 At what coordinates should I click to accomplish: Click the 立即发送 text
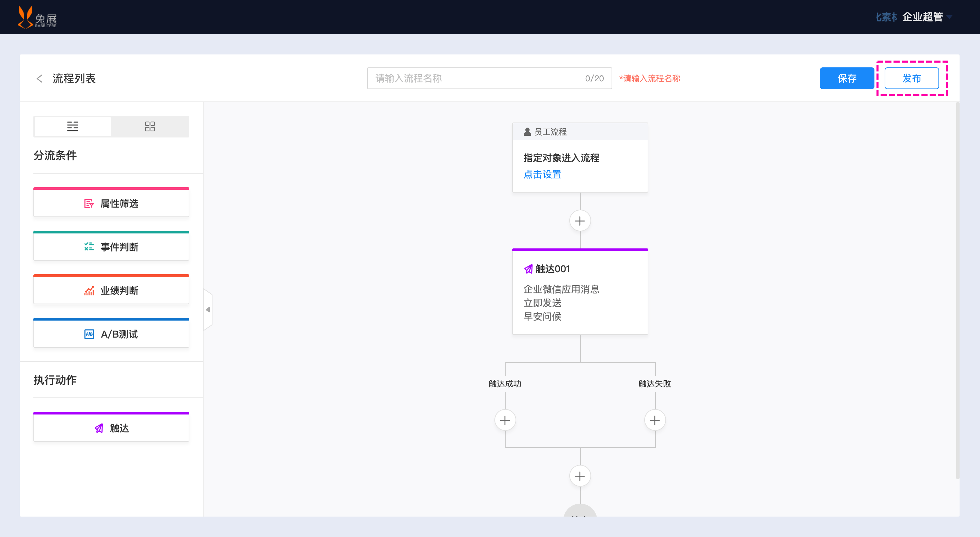click(542, 303)
